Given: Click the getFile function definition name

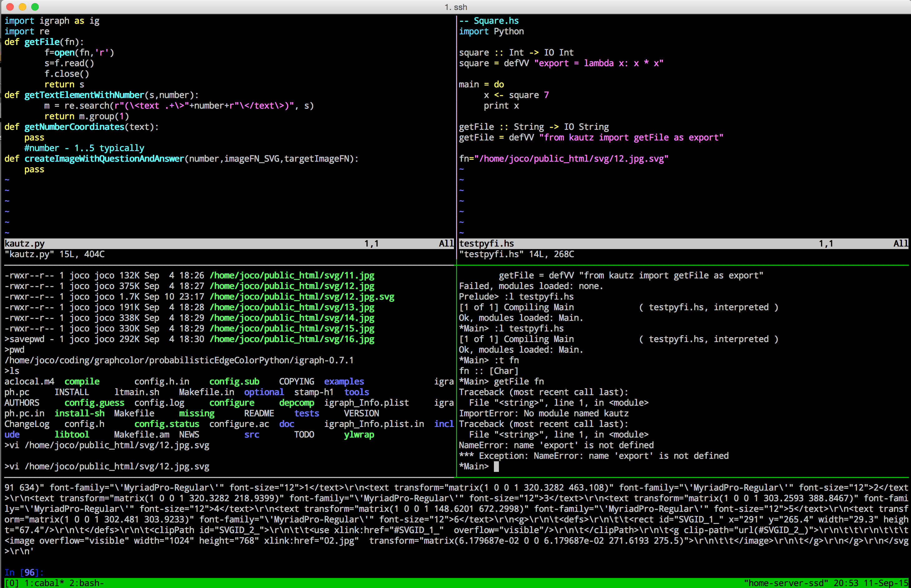Looking at the screenshot, I should coord(42,42).
